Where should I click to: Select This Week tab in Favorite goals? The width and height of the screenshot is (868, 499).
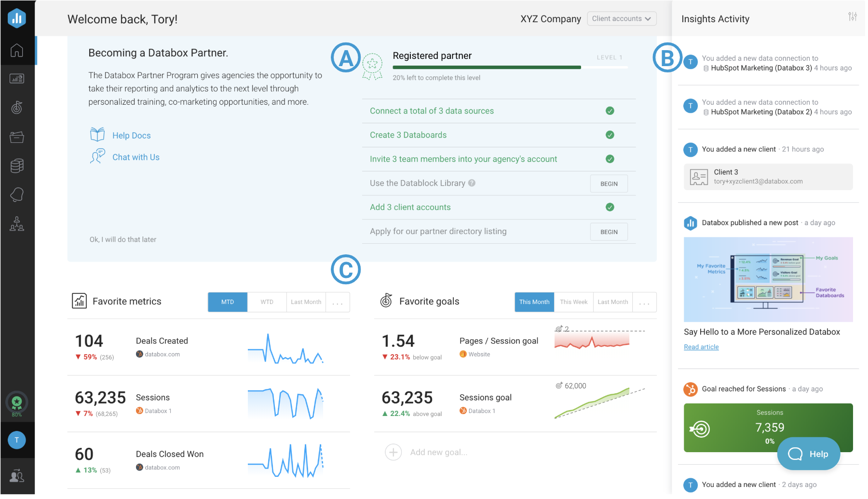click(x=573, y=302)
